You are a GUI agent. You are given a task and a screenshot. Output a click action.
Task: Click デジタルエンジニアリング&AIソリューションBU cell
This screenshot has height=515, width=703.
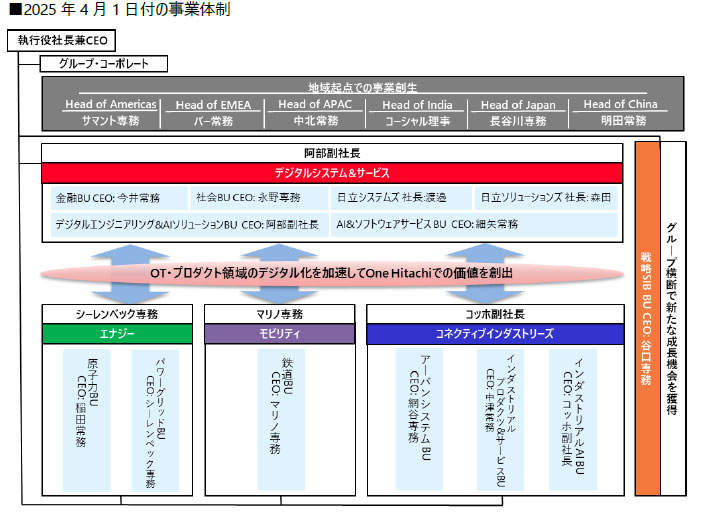[190, 225]
